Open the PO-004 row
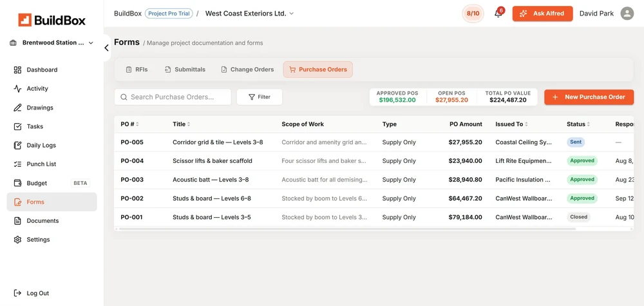Screen dimensions: 644x306 (x=374, y=161)
